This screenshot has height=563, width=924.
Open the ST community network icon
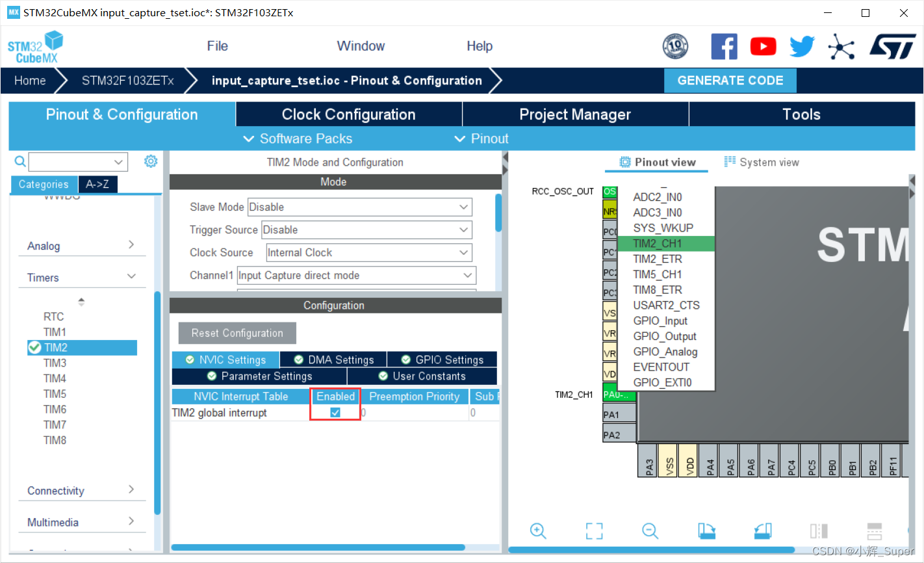[x=841, y=46]
